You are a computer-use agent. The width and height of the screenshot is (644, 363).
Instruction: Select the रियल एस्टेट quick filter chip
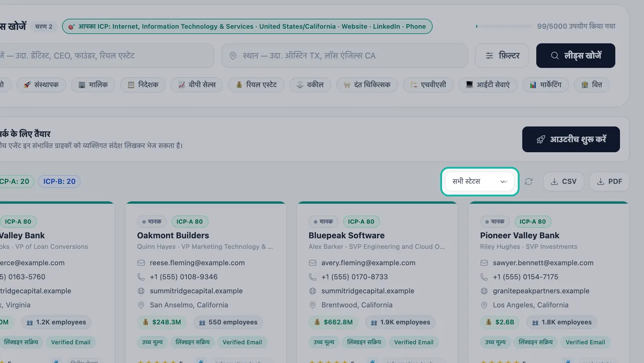(x=256, y=85)
